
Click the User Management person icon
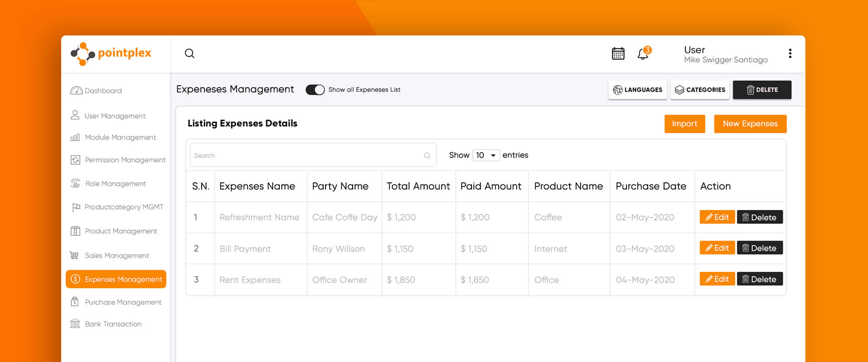(75, 115)
